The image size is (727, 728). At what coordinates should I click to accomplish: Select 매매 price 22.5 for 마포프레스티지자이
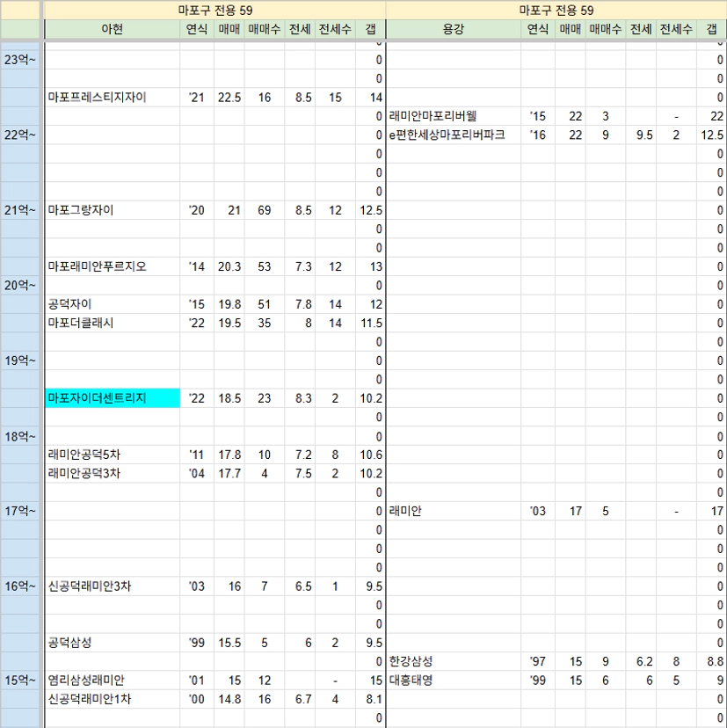pos(229,98)
